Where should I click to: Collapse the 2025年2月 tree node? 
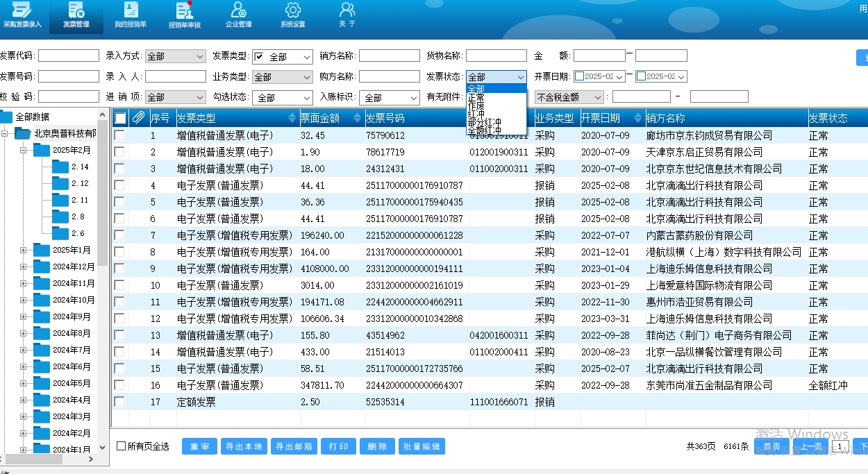(23, 150)
